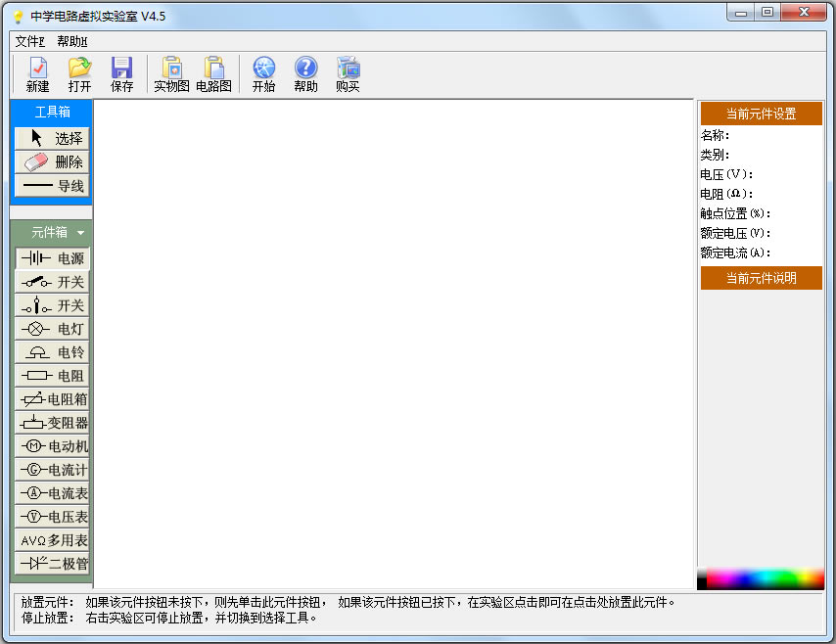Expand the 元件箱 dropdown arrow

coord(81,233)
